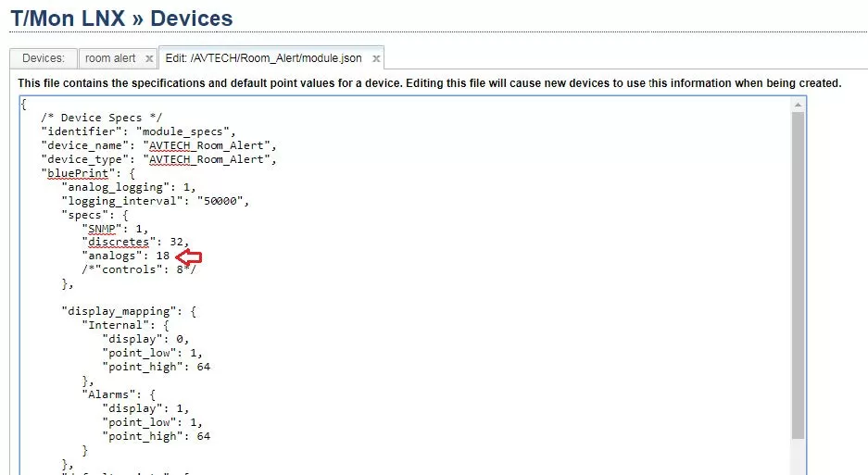The image size is (868, 475).
Task: Click the "logging_interval": "50000" line
Action: point(156,200)
